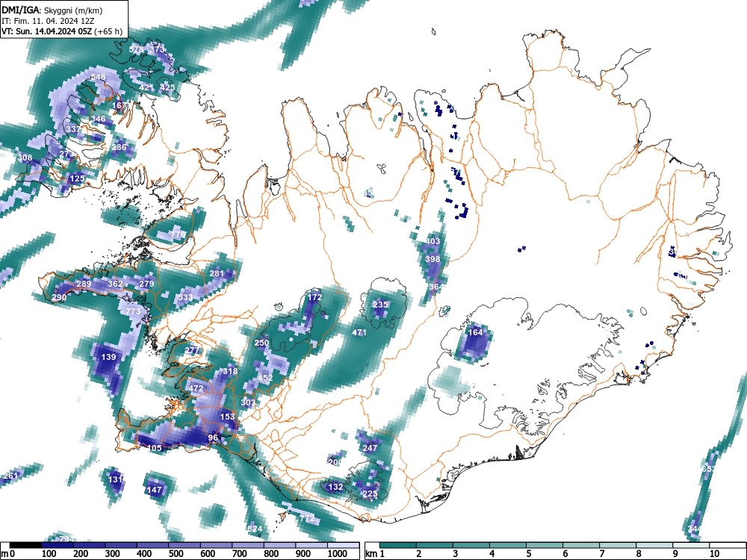The width and height of the screenshot is (747, 560).
Task: Click the 261 value at the left edge
Action: tap(10, 476)
